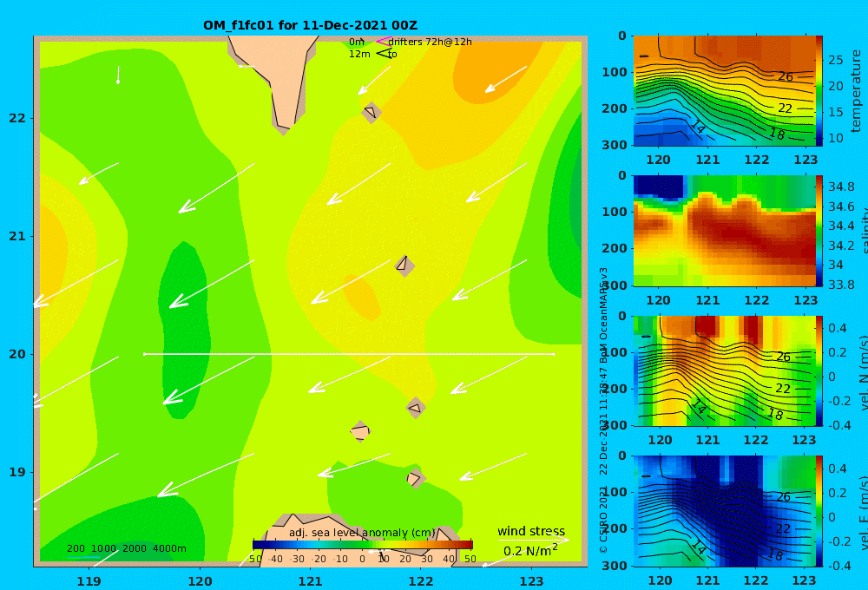Click the white transect line along 20°N
This screenshot has height=590, width=868.
click(x=349, y=354)
